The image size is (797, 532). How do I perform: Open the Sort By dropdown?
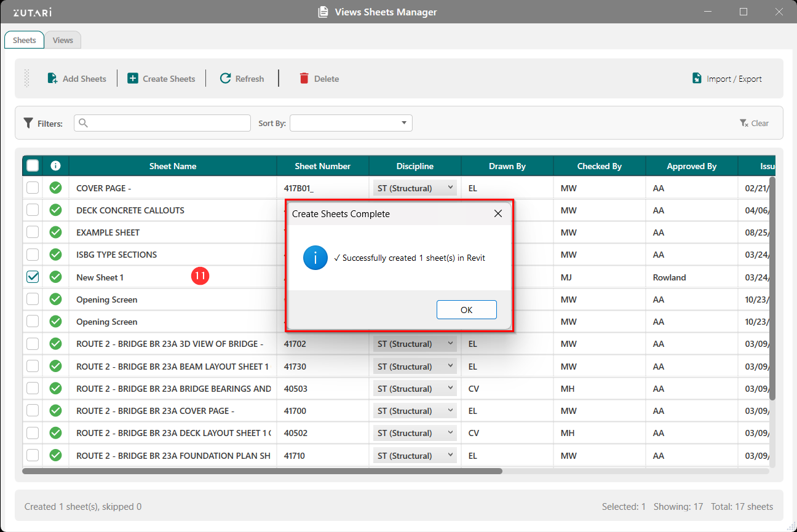pos(351,123)
